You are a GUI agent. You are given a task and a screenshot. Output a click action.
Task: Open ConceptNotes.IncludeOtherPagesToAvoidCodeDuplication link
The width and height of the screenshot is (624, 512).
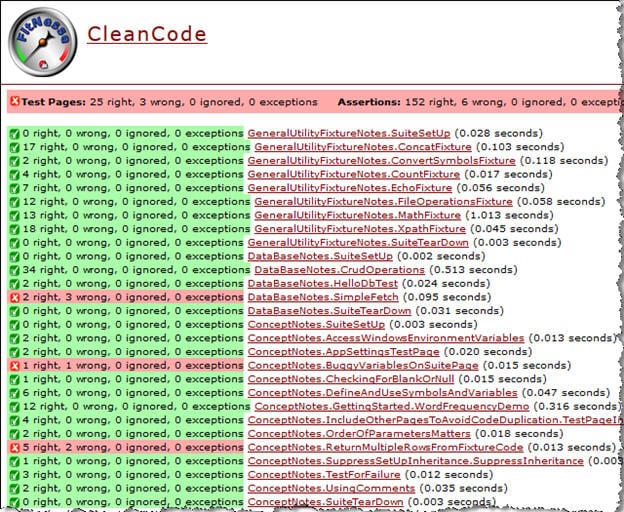[x=435, y=420]
